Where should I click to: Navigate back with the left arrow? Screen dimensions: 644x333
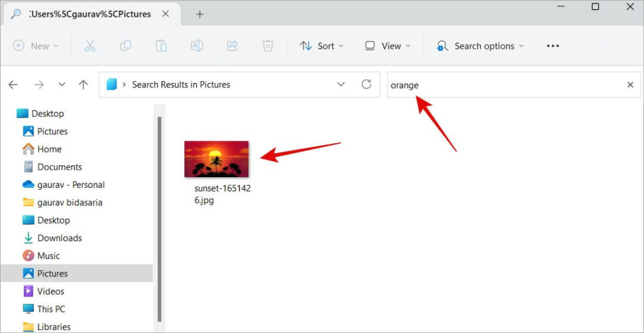tap(13, 85)
